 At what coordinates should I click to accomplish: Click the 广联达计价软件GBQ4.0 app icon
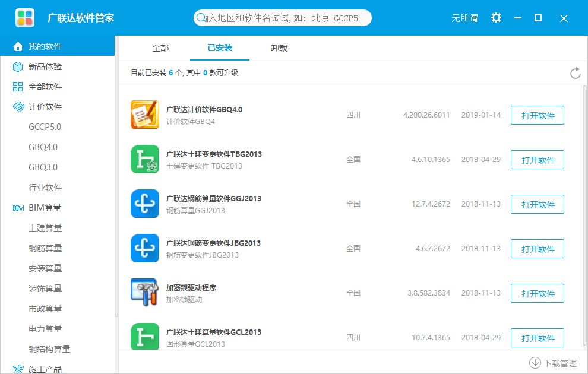pos(145,115)
